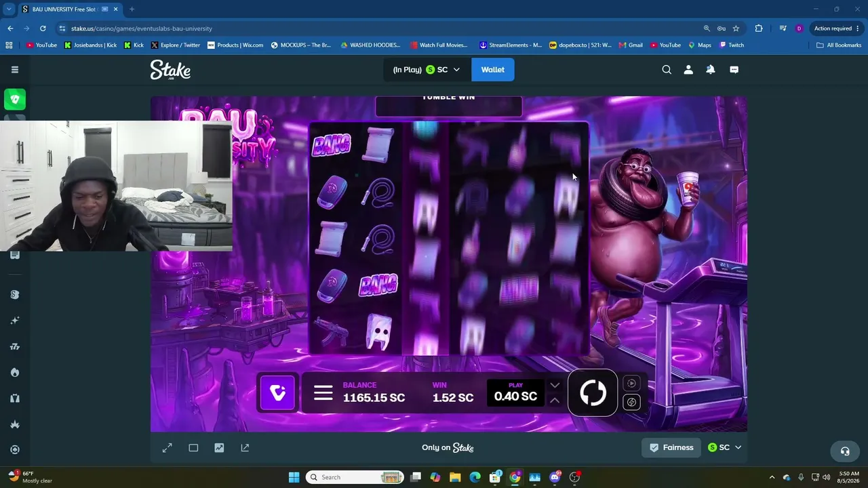The image size is (868, 488).
Task: Open the Chrome profile avatar
Action: click(x=799, y=28)
